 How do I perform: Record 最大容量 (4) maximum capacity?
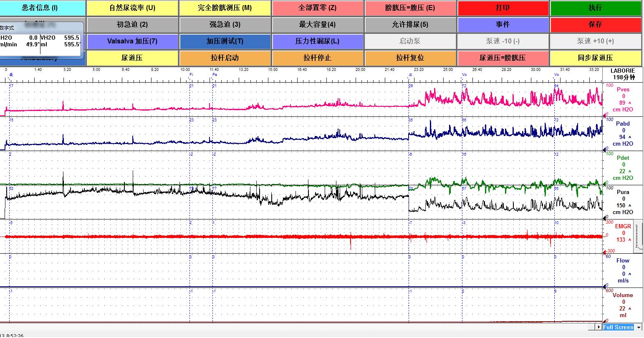point(318,25)
